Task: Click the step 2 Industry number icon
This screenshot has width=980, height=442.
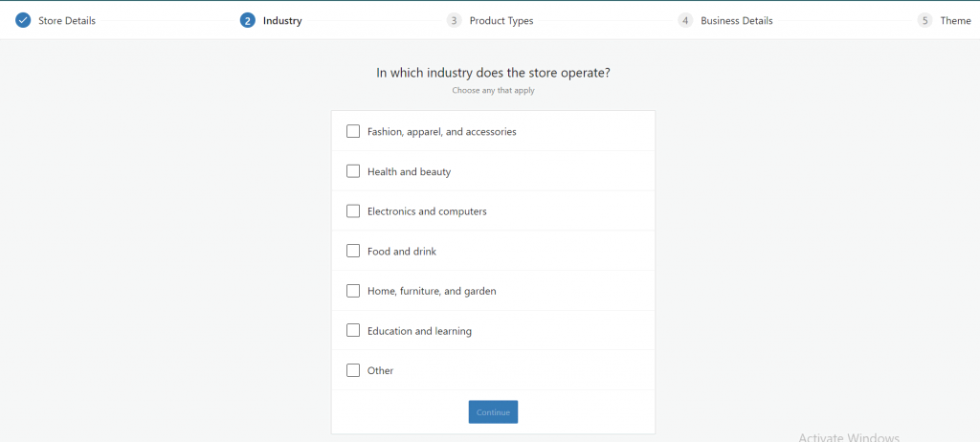Action: 248,20
